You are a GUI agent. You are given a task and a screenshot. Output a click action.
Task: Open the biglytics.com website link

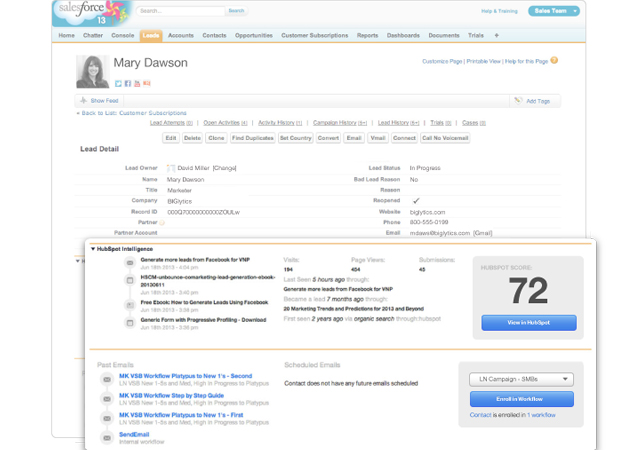coord(427,212)
